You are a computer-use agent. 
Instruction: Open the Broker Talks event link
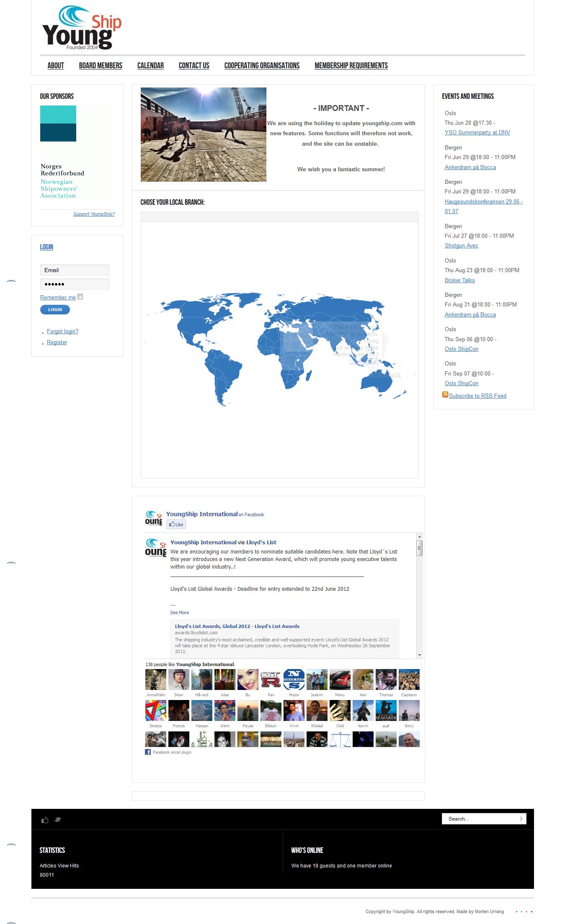coord(459,280)
